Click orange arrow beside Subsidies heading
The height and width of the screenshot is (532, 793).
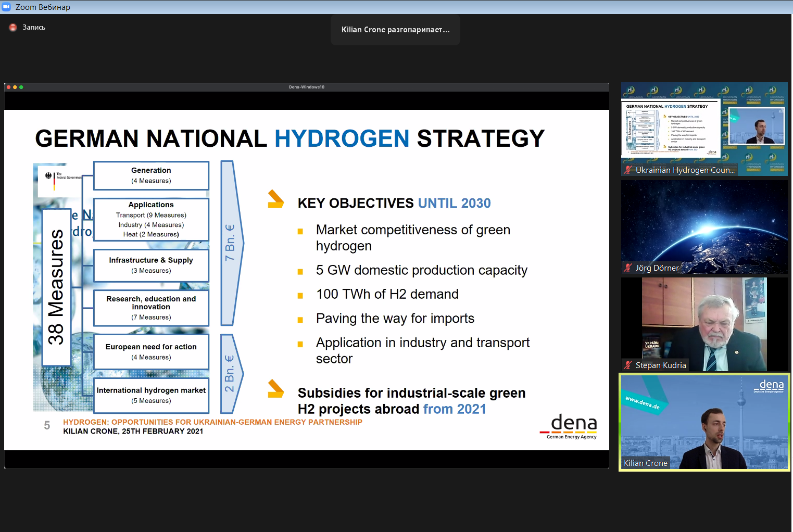pyautogui.click(x=275, y=389)
